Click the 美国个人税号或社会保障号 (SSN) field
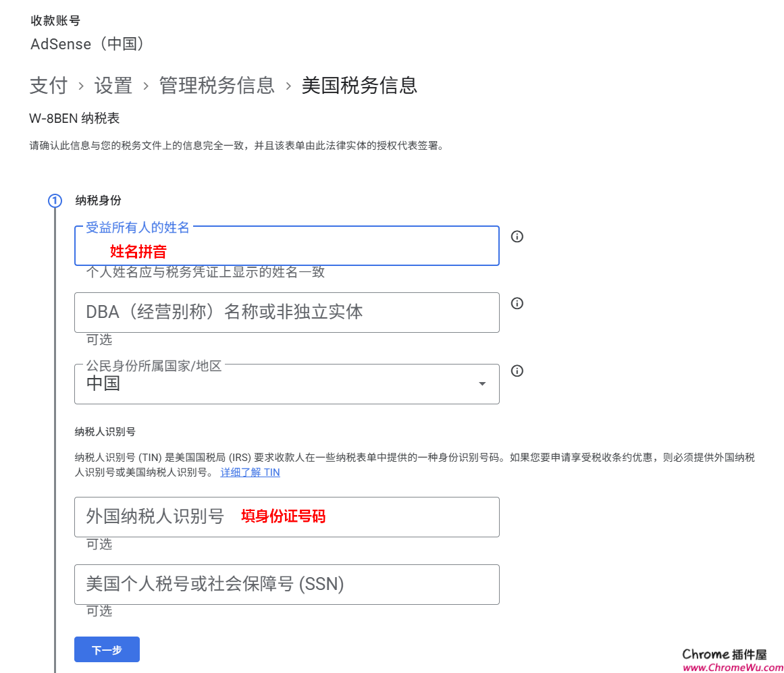The image size is (784, 673). pyautogui.click(x=286, y=585)
